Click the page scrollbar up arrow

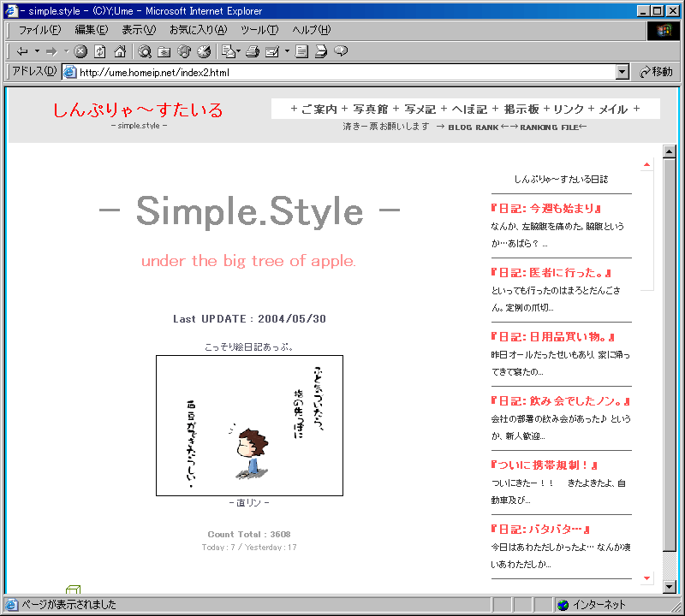click(x=670, y=151)
